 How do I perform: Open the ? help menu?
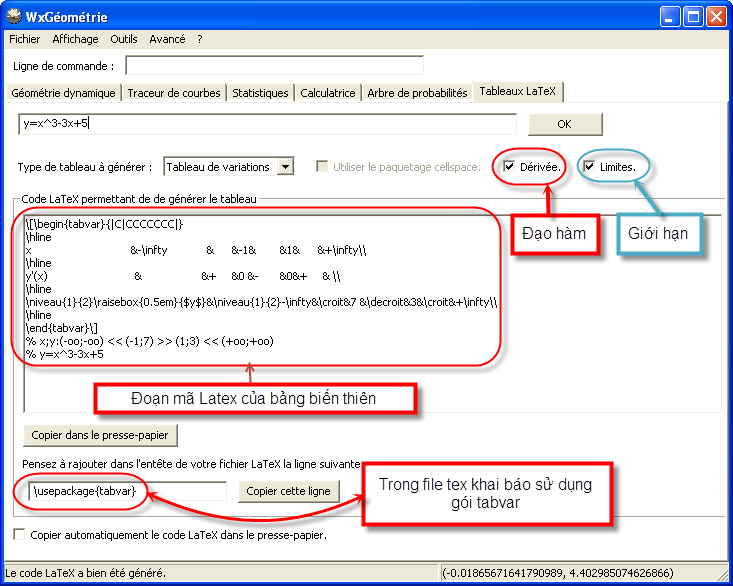[x=200, y=39]
